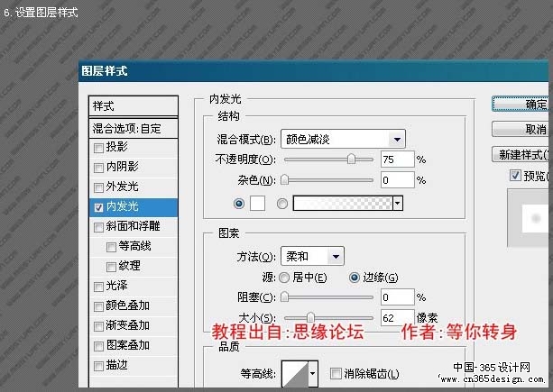Screen dimensions: 553x392
Task: Enable the 渐变叠加 gradient overlay checkbox
Action: click(x=98, y=326)
